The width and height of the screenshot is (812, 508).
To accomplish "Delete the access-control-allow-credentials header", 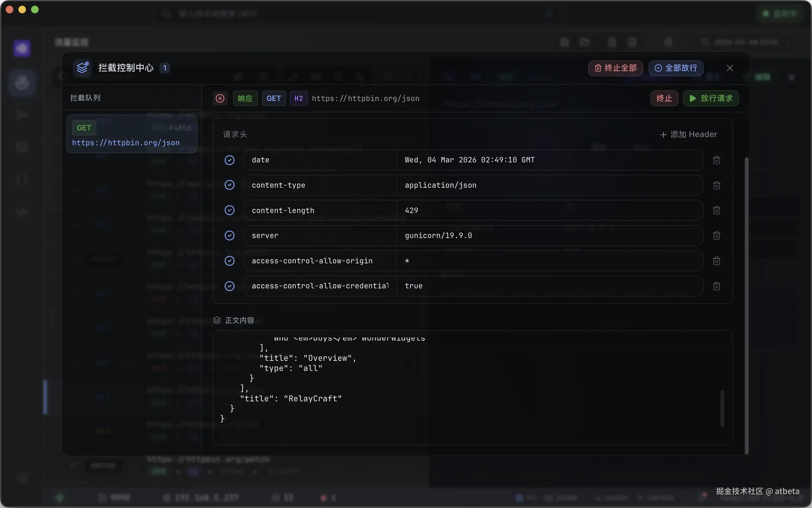I will click(716, 286).
